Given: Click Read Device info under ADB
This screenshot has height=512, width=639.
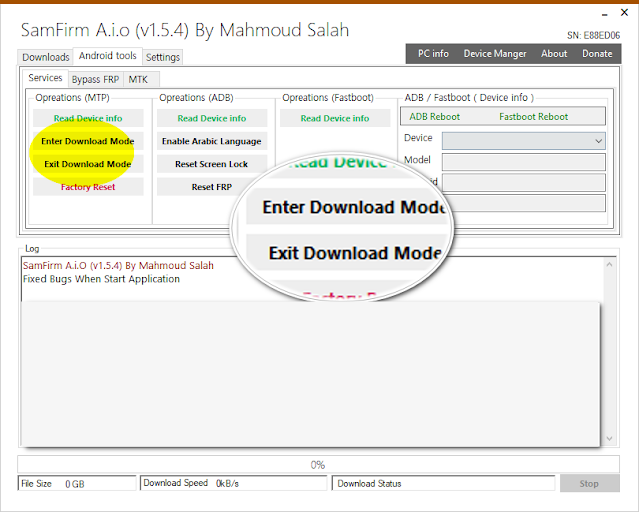Looking at the screenshot, I should click(212, 118).
